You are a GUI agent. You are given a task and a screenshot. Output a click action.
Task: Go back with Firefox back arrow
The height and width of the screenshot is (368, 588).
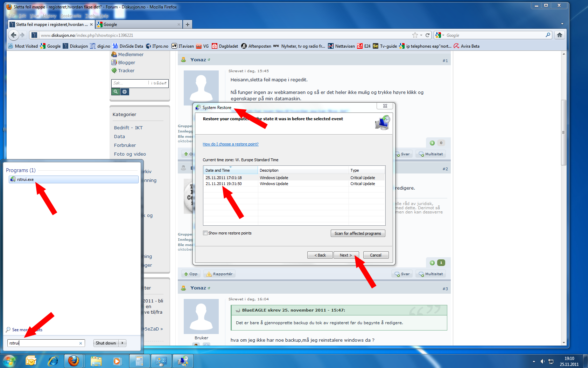13,35
